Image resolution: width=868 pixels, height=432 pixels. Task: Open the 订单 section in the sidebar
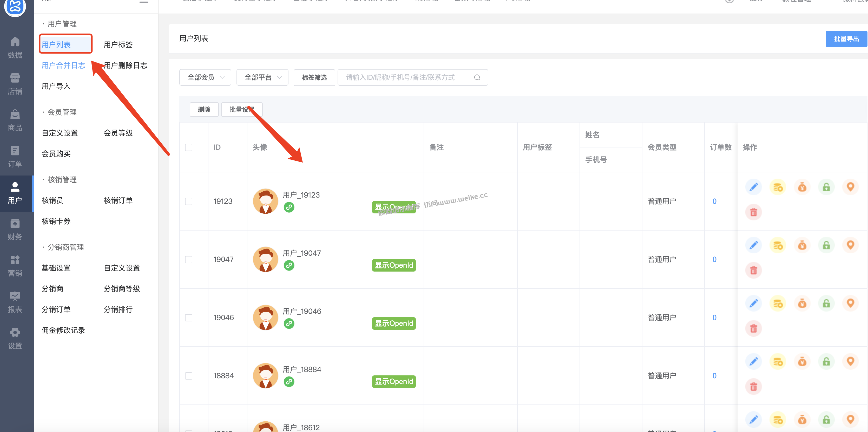[x=15, y=157]
